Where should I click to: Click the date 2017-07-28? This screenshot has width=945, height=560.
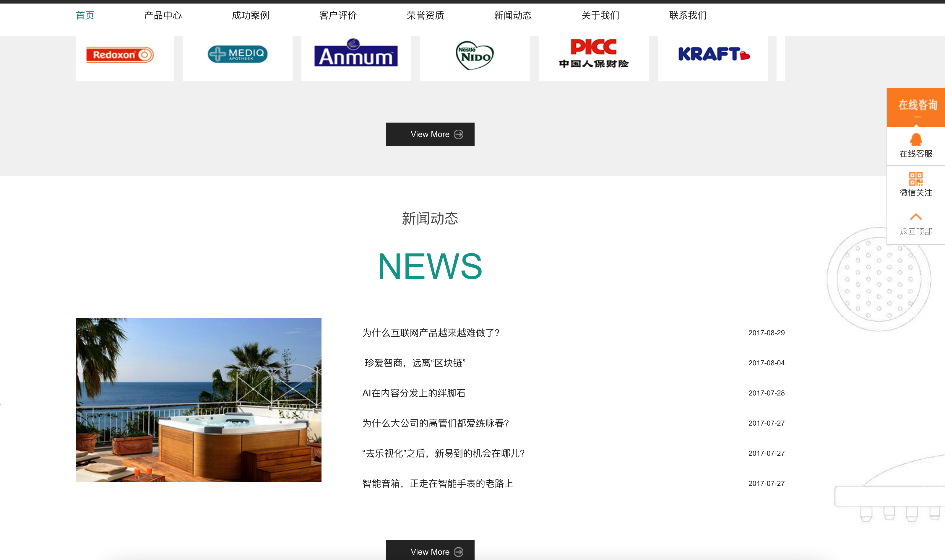pyautogui.click(x=767, y=393)
